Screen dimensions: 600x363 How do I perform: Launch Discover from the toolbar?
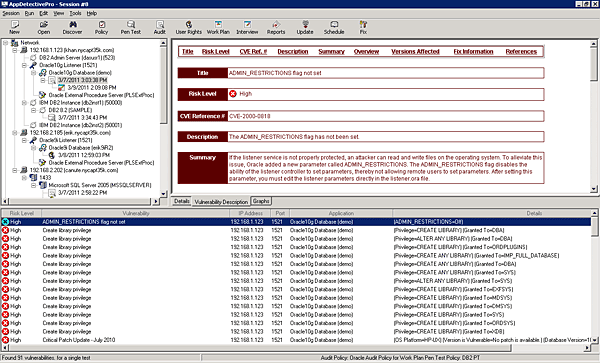click(x=72, y=24)
